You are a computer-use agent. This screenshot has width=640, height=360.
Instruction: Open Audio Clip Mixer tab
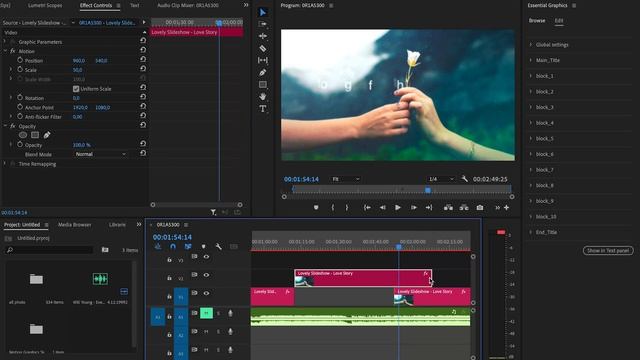[188, 5]
